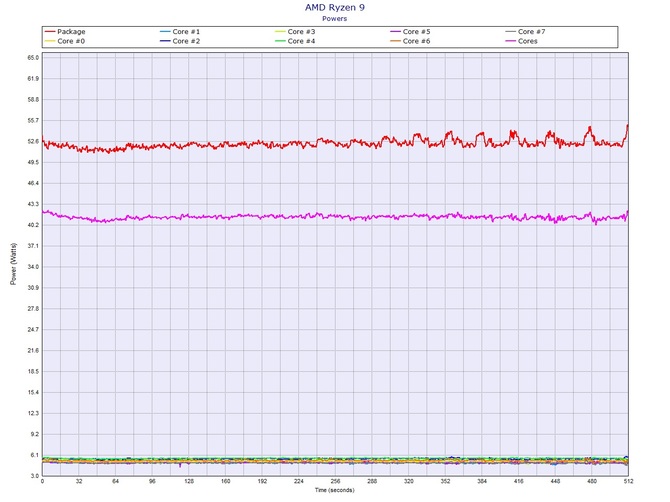Click the 3.0 y-axis value

click(x=35, y=476)
